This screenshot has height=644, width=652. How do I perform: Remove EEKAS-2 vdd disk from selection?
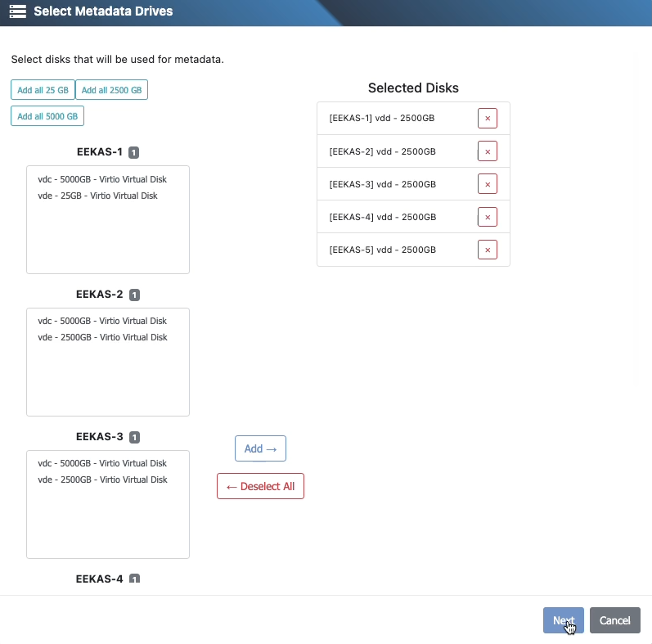tap(488, 151)
